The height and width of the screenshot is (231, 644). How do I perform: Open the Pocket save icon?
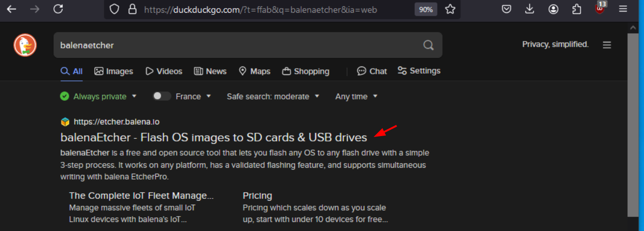point(507,9)
